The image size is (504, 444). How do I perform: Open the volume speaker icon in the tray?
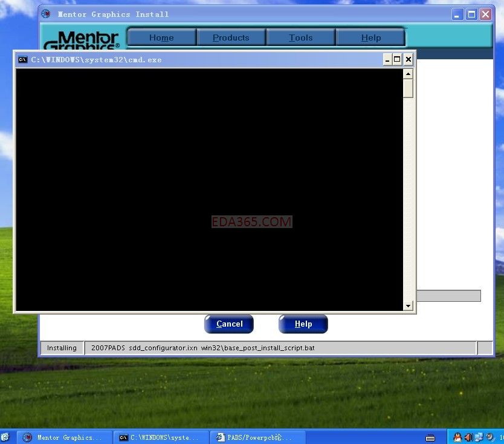pos(468,437)
